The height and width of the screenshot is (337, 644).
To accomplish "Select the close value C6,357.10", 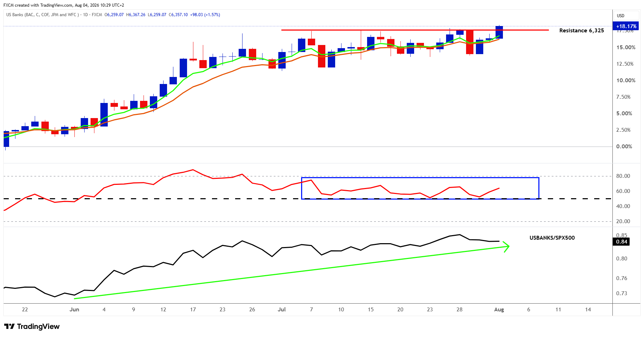I will tap(178, 15).
